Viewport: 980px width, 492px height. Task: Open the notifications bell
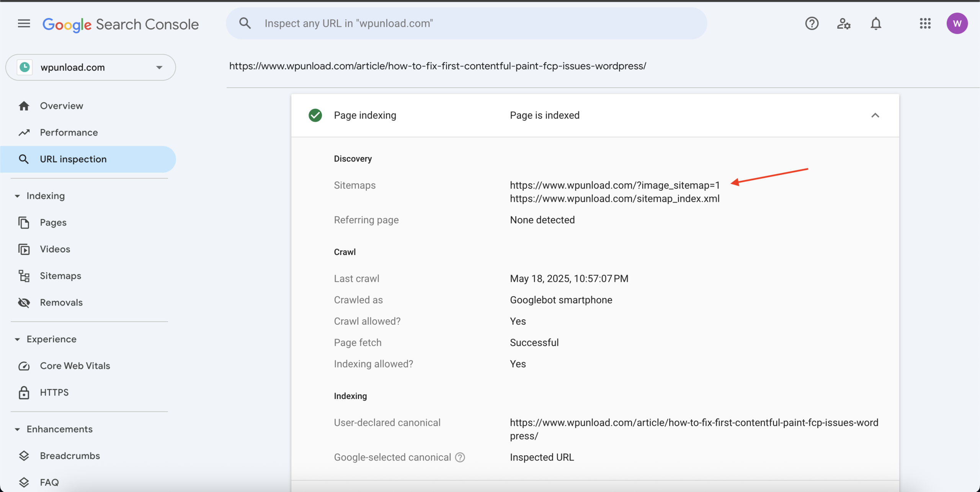876,24
